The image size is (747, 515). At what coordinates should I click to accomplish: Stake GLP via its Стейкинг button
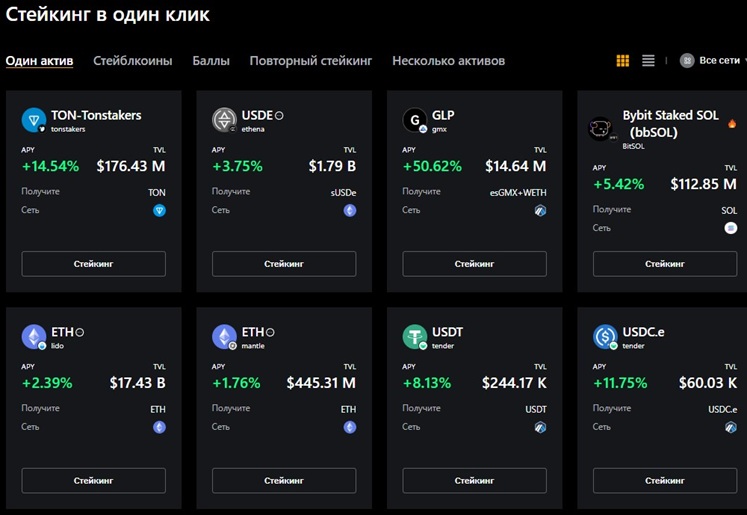click(474, 263)
